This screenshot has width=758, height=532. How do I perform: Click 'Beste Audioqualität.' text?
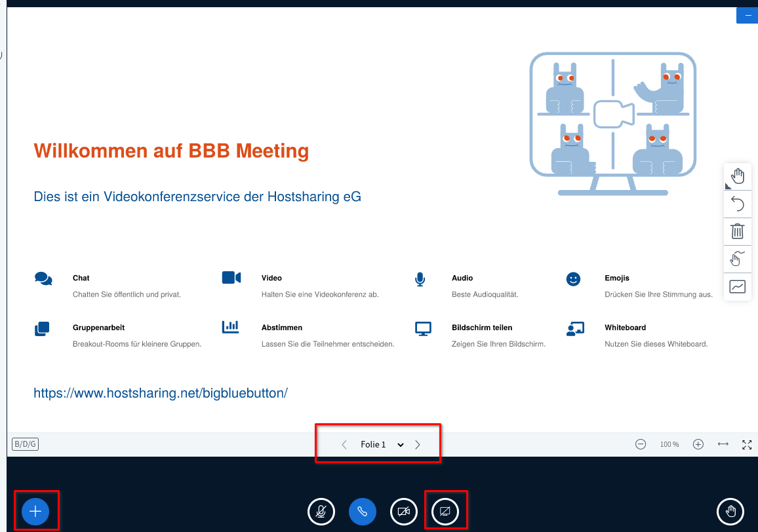click(485, 294)
